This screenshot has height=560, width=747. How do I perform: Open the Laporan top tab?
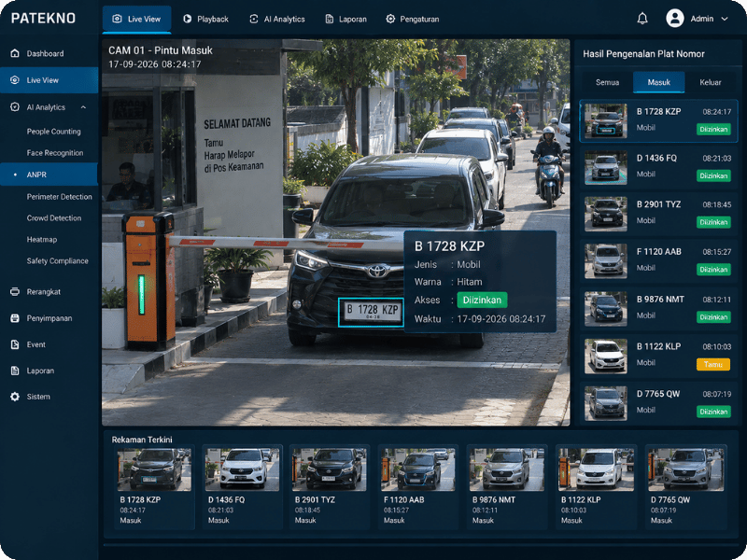[345, 19]
